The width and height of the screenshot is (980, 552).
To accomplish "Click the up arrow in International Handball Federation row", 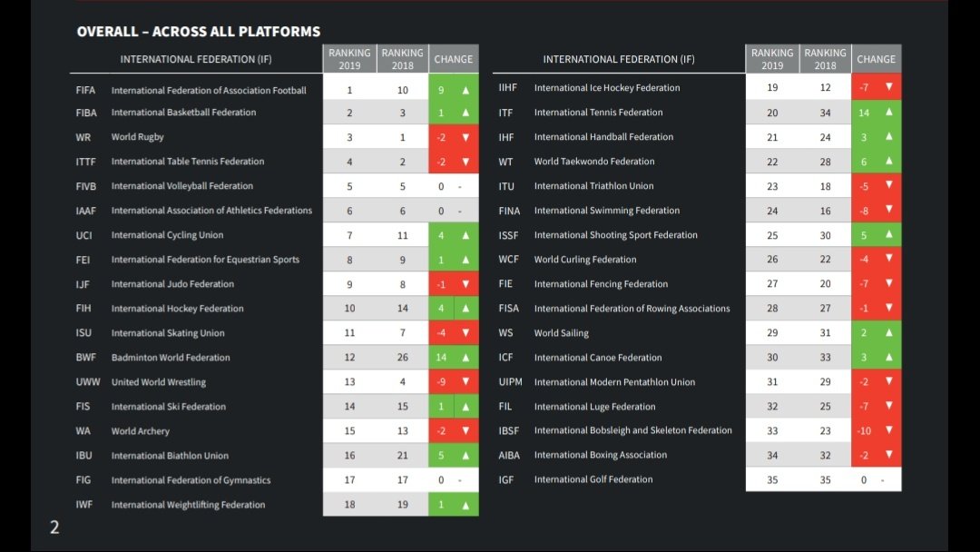I will [888, 136].
